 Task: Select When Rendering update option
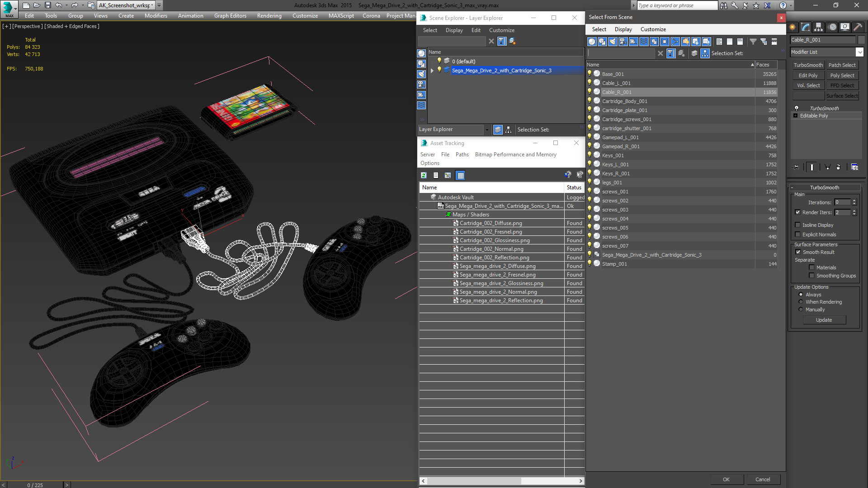point(801,302)
